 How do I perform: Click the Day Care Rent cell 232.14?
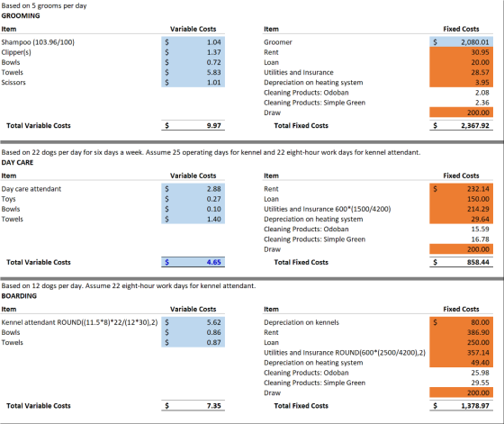[x=461, y=189]
